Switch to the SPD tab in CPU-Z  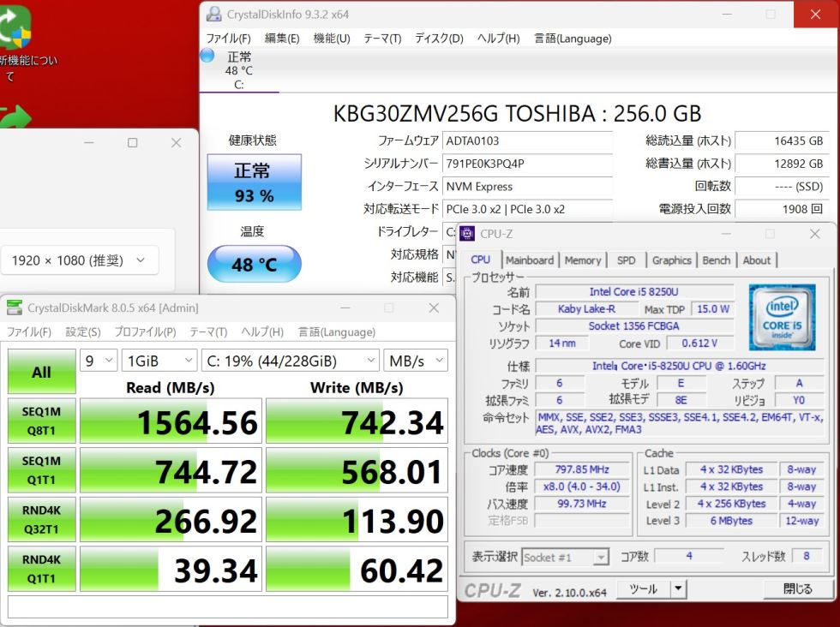pyautogui.click(x=627, y=260)
